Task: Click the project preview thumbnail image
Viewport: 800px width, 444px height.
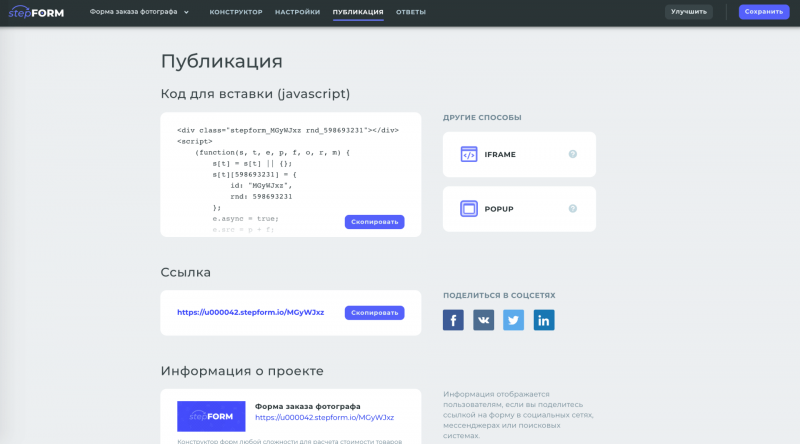Action: coord(211,416)
